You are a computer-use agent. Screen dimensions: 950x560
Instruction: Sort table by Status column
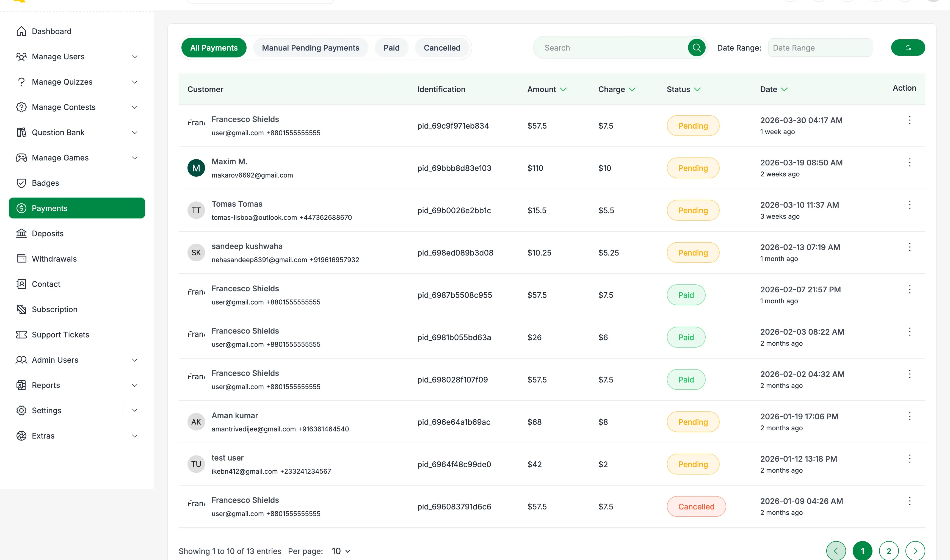pyautogui.click(x=683, y=89)
